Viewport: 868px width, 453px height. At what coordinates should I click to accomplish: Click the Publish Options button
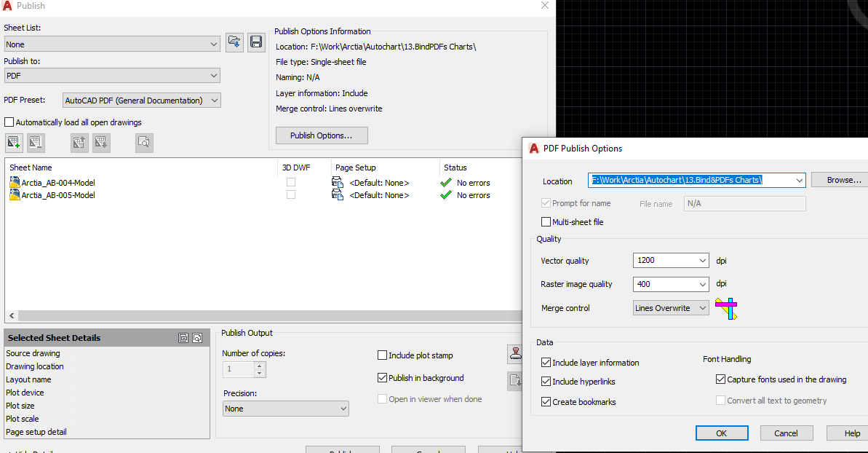coord(322,135)
